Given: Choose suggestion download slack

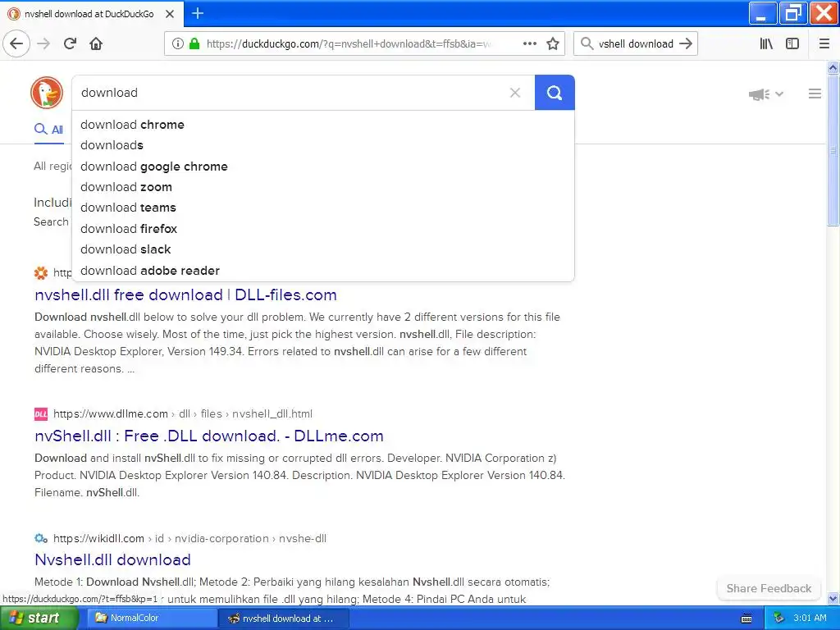Looking at the screenshot, I should 323,249.
